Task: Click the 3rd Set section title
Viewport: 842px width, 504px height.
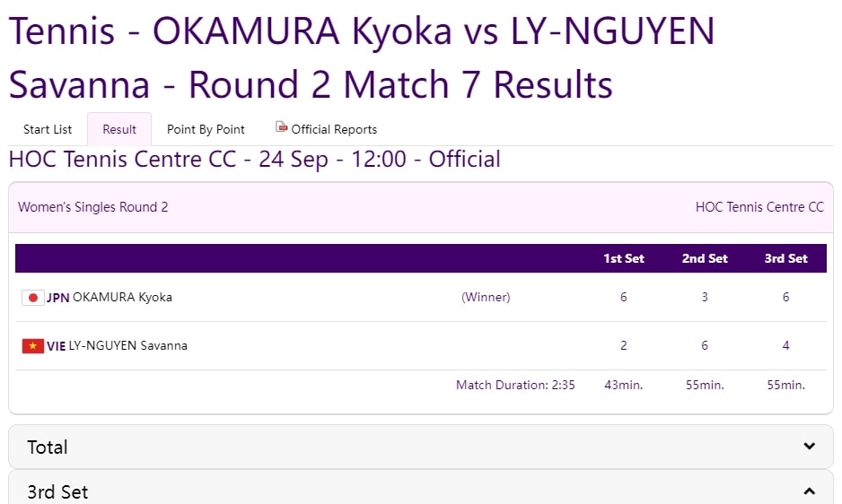Action: (57, 492)
